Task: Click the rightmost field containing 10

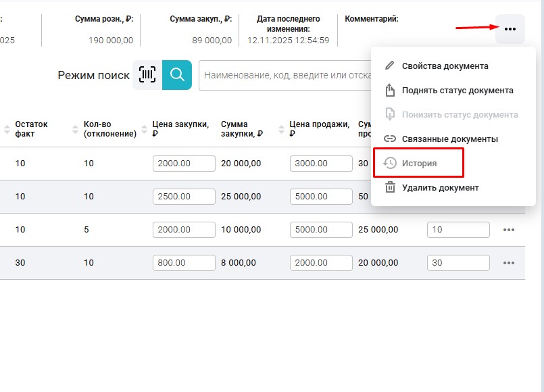Action: point(458,230)
